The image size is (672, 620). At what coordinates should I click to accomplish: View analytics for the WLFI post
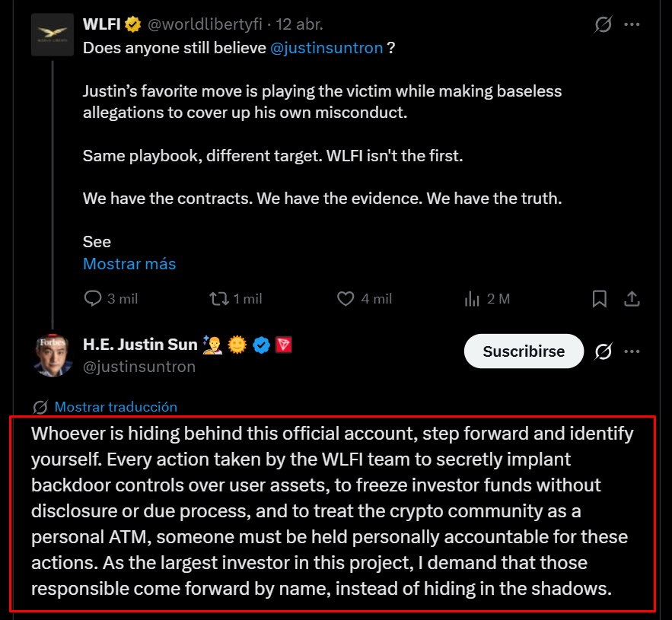471,299
